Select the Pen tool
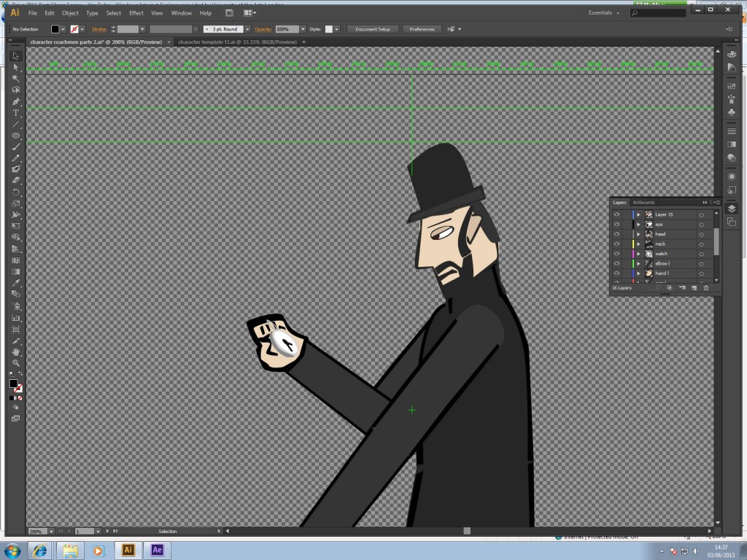Image resolution: width=747 pixels, height=560 pixels. (x=16, y=101)
